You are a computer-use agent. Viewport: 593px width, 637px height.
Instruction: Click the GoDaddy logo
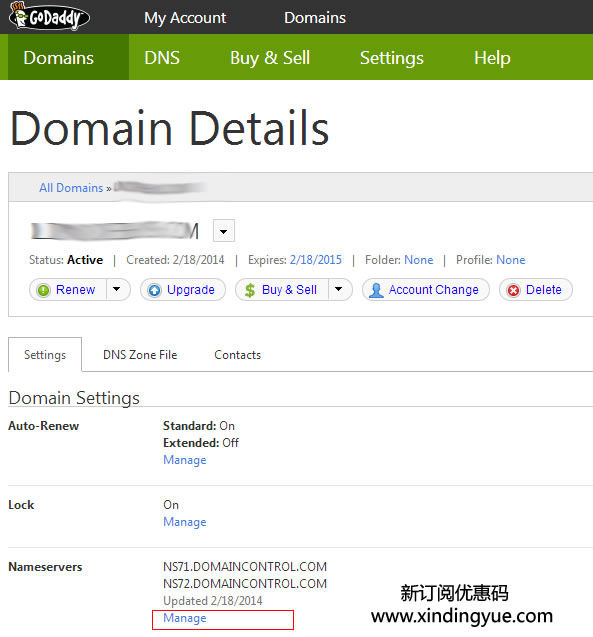[x=49, y=16]
